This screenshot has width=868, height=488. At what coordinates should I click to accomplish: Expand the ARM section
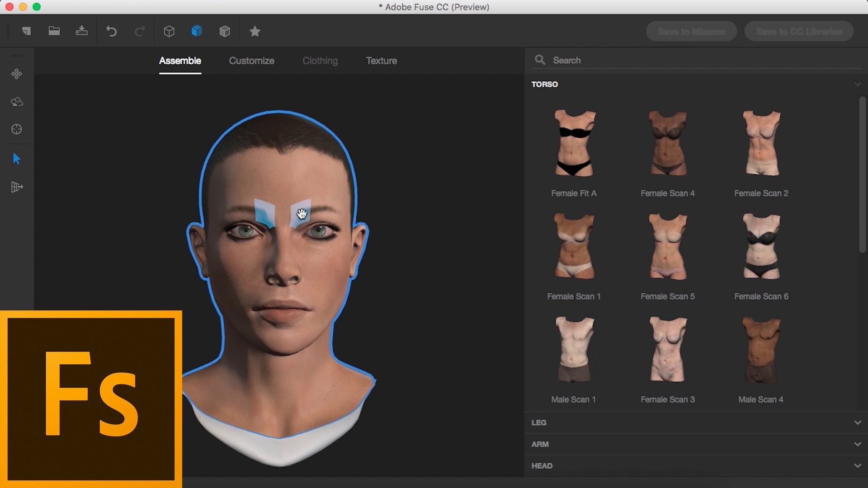[696, 444]
